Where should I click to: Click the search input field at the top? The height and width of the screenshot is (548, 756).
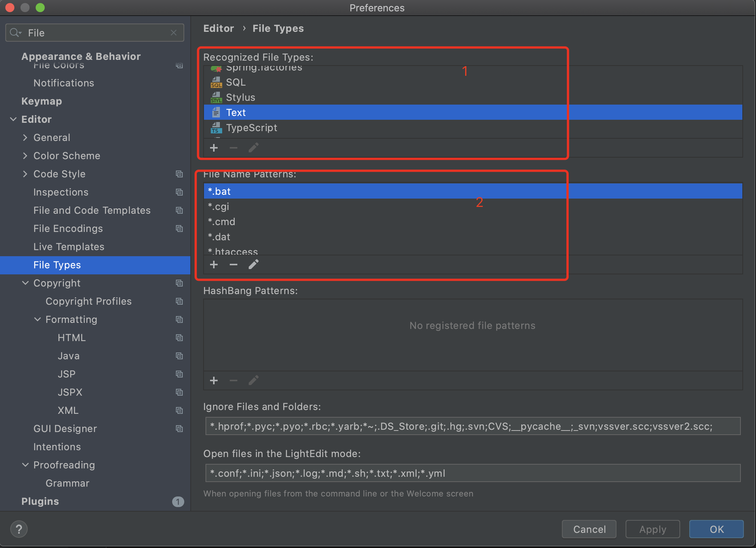94,32
